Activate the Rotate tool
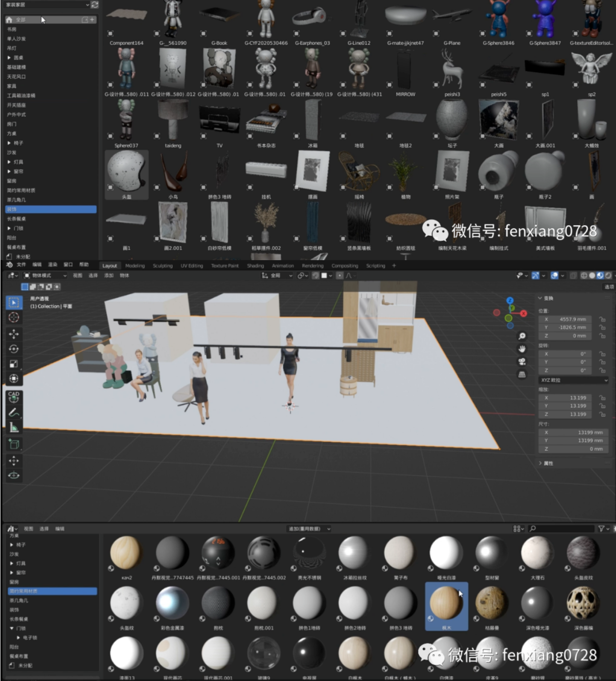The width and height of the screenshot is (616, 681). (13, 349)
